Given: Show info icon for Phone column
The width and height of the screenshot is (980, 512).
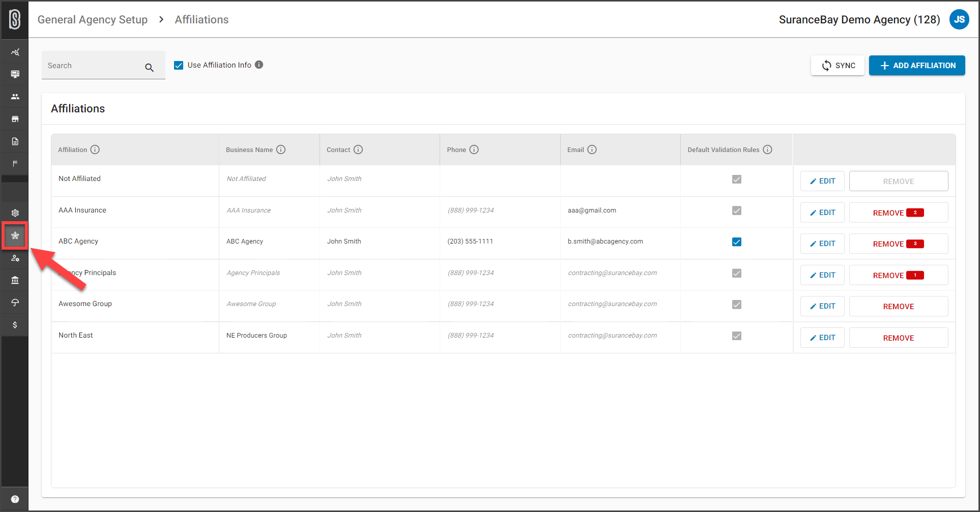Looking at the screenshot, I should [474, 149].
